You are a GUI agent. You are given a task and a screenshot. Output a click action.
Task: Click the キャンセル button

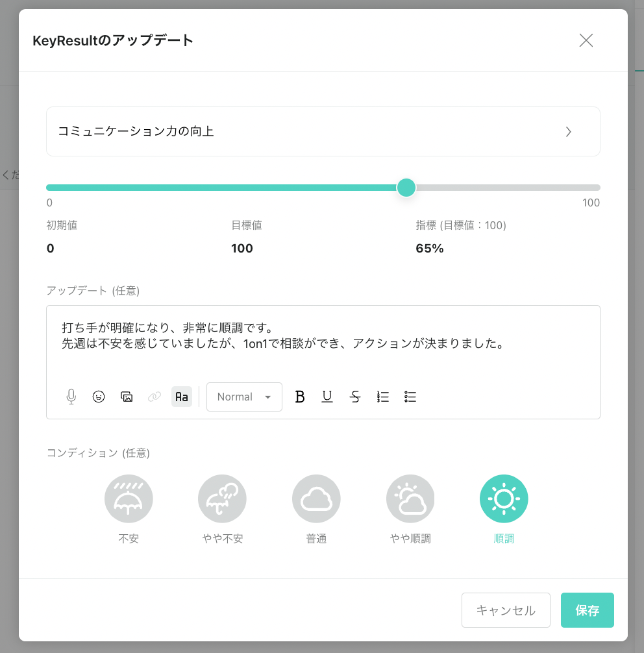pos(506,610)
